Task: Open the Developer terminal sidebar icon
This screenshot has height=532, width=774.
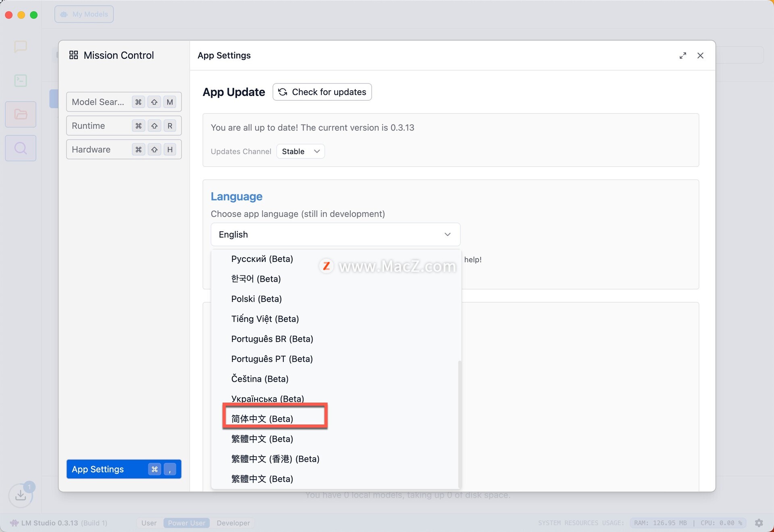Action: [x=21, y=81]
